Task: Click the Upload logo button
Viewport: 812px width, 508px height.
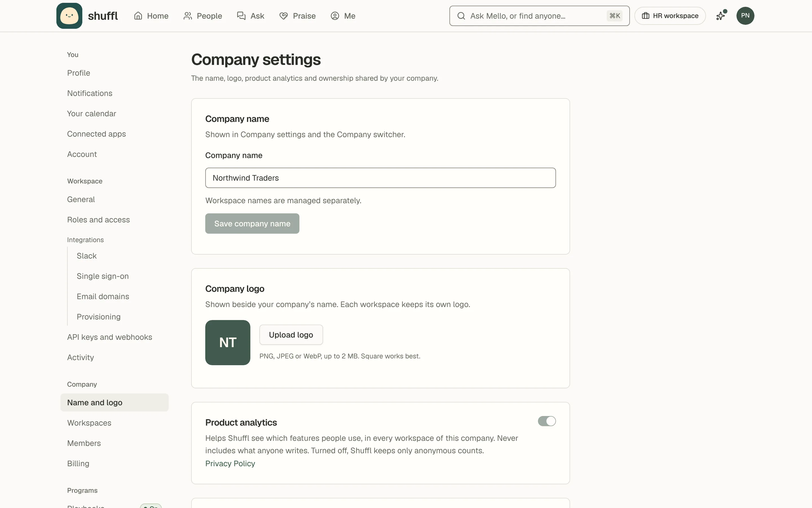Action: 291,335
